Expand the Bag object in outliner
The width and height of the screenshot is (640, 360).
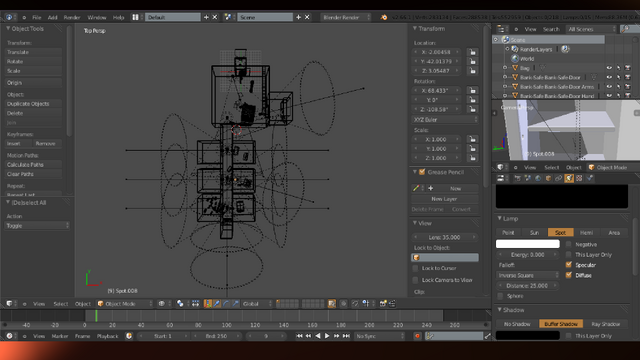(504, 68)
